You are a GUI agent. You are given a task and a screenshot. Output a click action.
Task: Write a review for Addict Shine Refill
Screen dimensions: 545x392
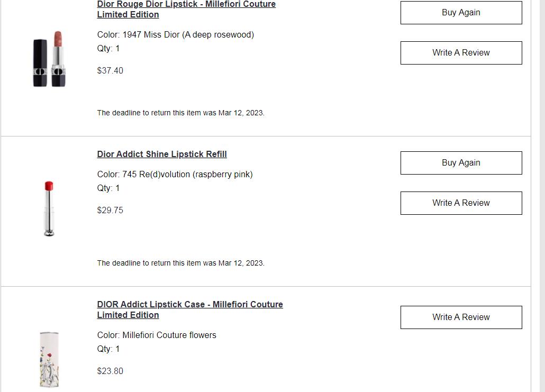pos(461,203)
